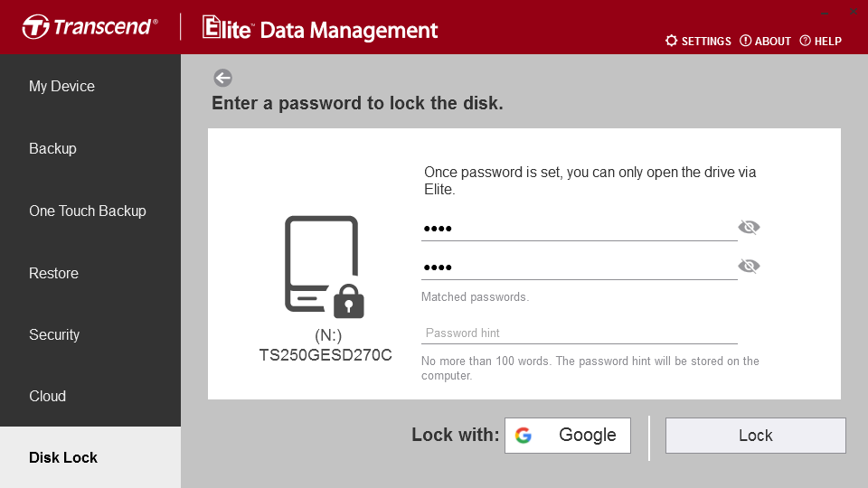Show the first password field's characters
This screenshot has width=868, height=488.
[749, 227]
